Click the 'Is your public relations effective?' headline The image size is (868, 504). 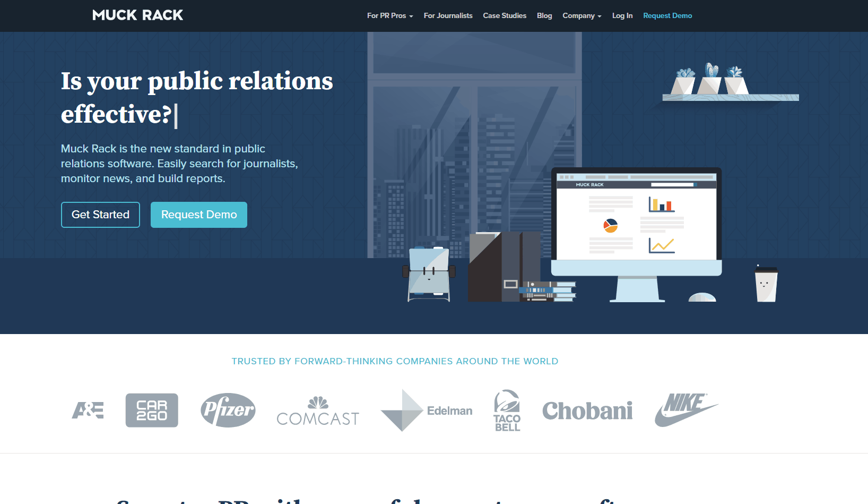pyautogui.click(x=197, y=98)
